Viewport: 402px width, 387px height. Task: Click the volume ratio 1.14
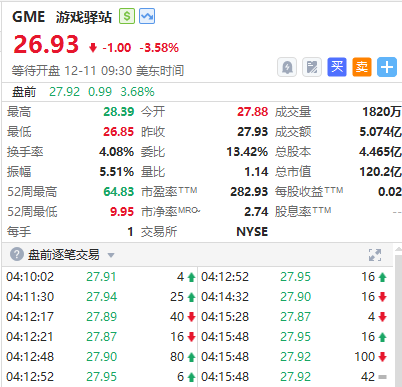256,172
